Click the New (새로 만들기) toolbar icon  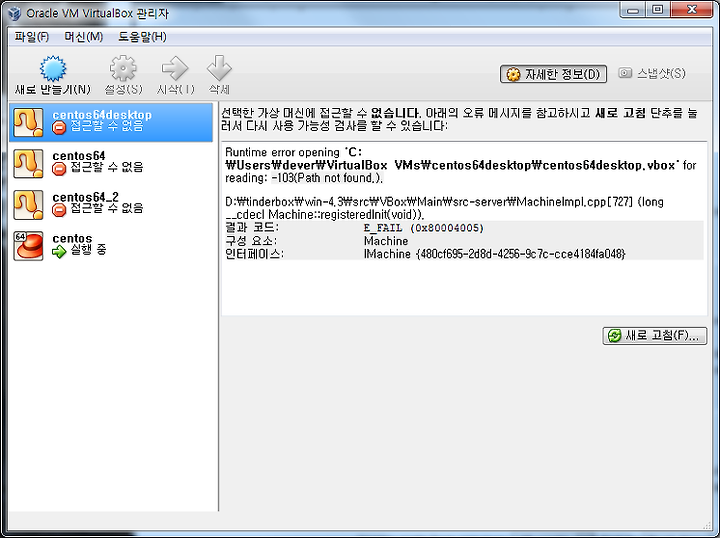53,69
